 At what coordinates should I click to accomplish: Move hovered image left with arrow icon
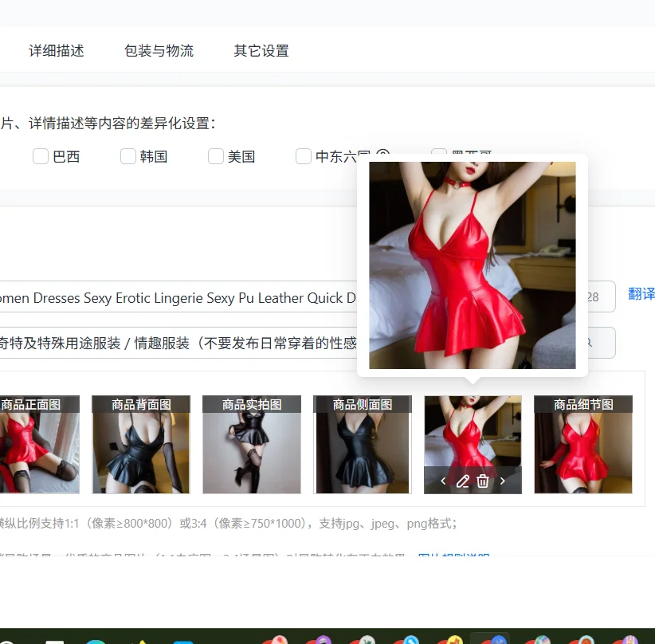(x=443, y=481)
